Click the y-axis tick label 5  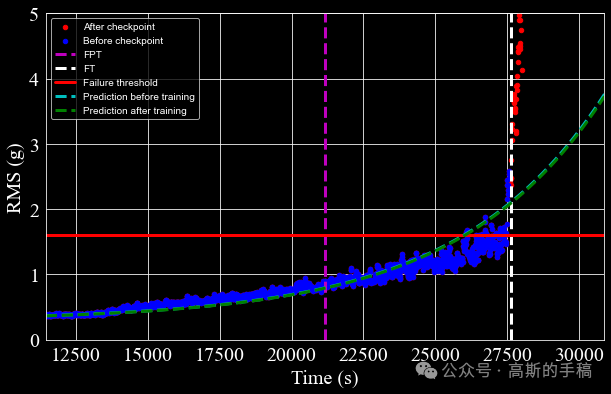pos(35,15)
